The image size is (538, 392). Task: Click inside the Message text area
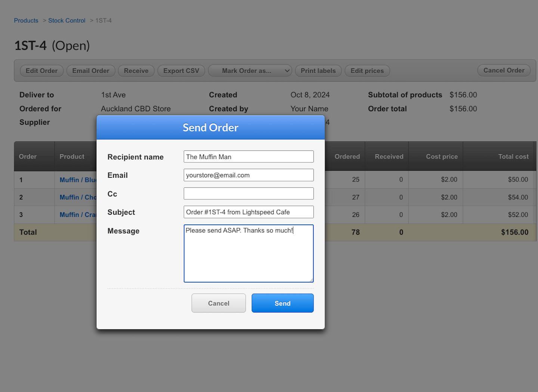(x=248, y=254)
